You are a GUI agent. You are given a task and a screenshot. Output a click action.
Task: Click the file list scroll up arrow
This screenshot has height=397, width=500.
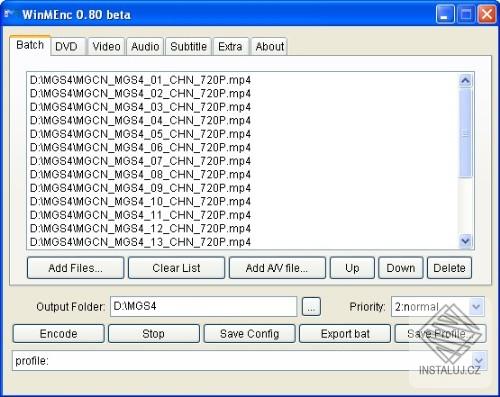tap(465, 80)
